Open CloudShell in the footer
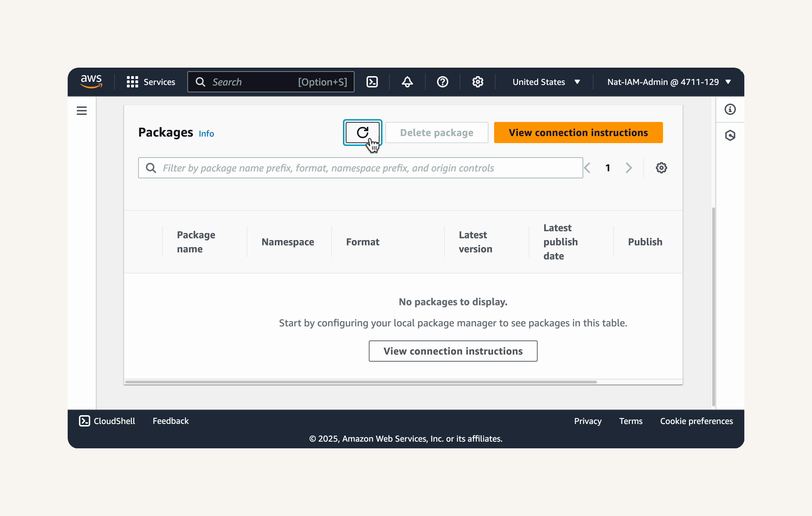 (107, 421)
